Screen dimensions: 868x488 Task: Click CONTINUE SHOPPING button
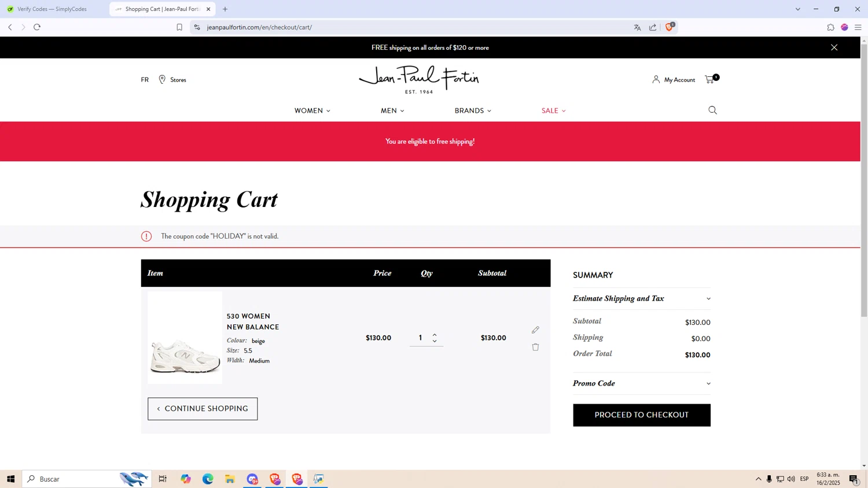click(203, 409)
